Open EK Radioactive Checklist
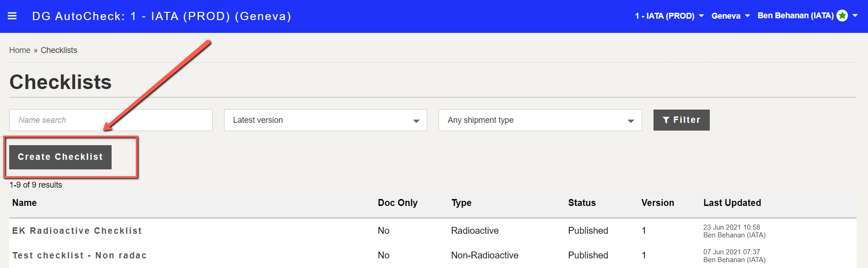868x268 pixels. (x=77, y=231)
